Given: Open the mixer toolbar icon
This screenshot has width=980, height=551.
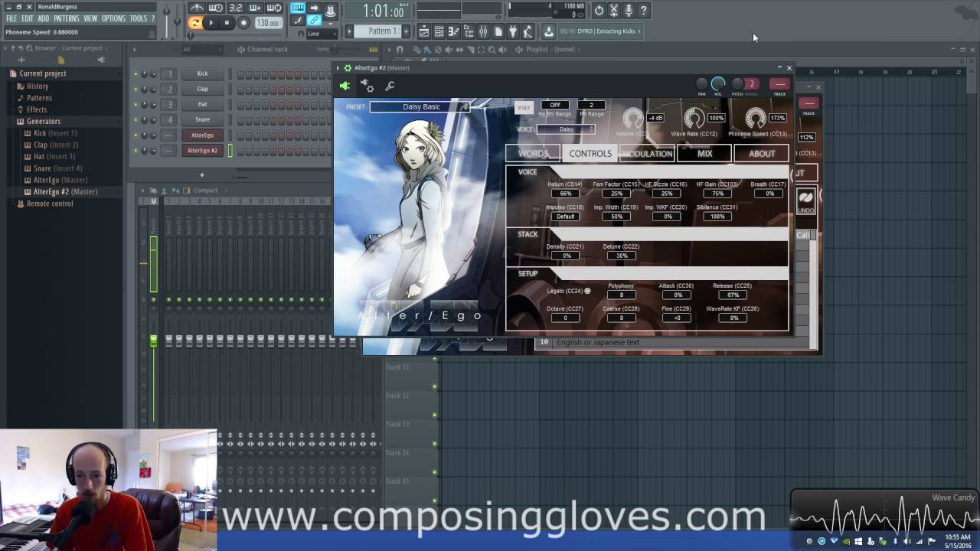Looking at the screenshot, I should coord(483,31).
